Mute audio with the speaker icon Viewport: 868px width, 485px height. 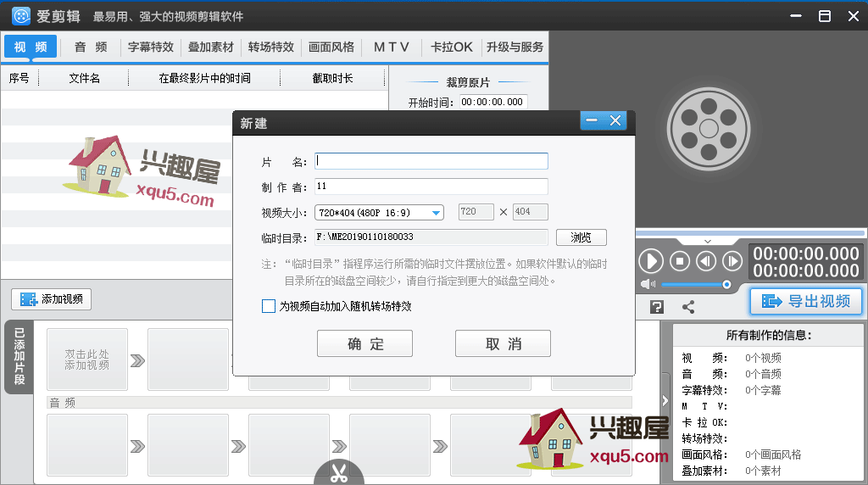(x=648, y=284)
